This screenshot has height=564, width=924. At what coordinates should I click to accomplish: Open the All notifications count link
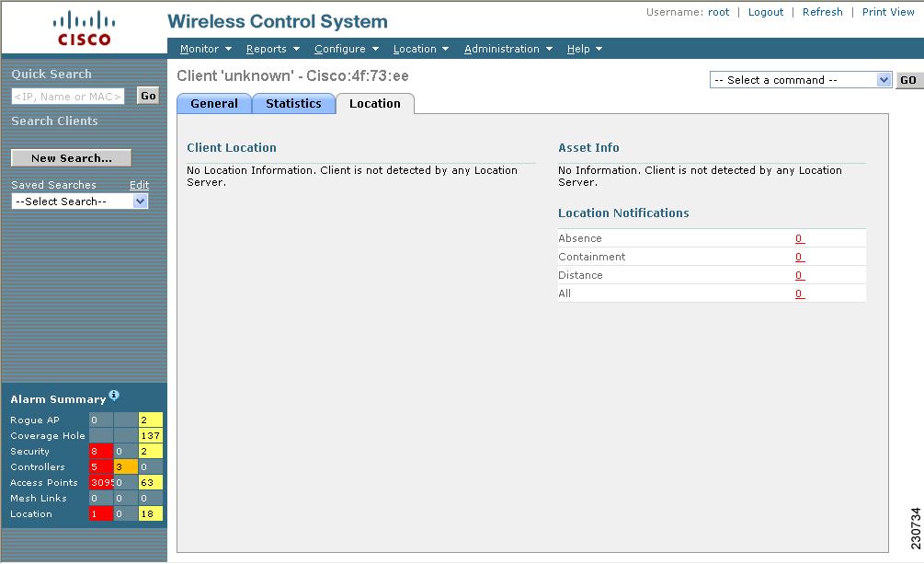(800, 294)
